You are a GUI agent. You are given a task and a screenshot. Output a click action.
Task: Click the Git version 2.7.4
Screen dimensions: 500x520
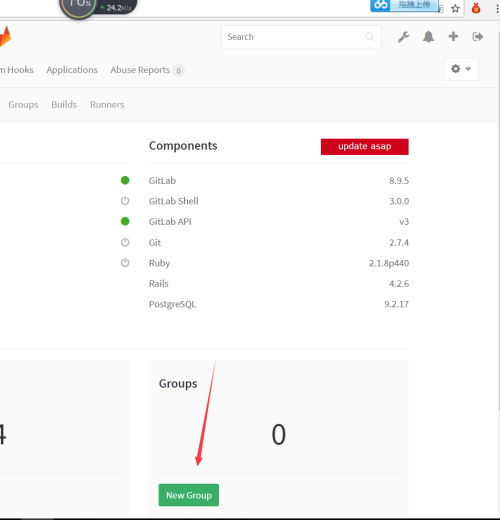pyautogui.click(x=399, y=243)
